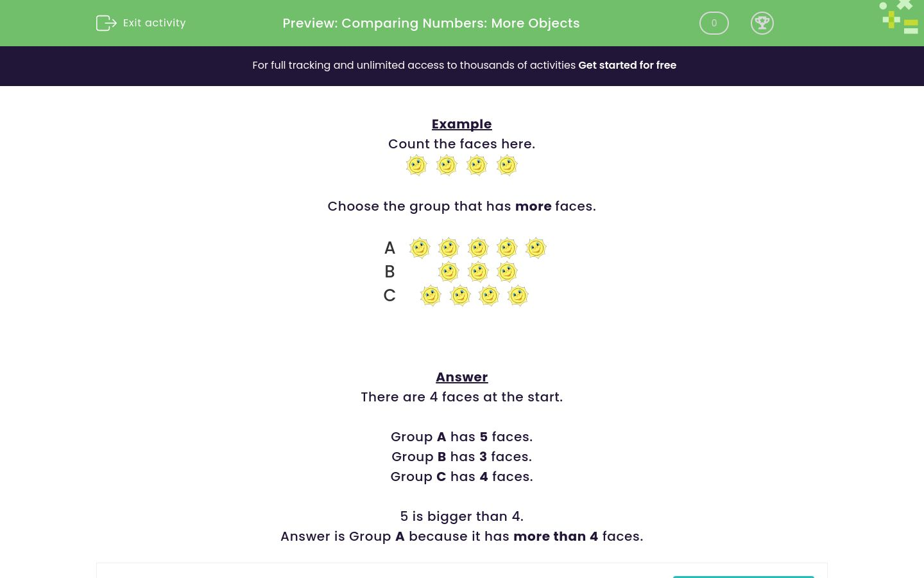The height and width of the screenshot is (578, 924).
Task: Click the Exit activity door icon
Action: pos(107,23)
